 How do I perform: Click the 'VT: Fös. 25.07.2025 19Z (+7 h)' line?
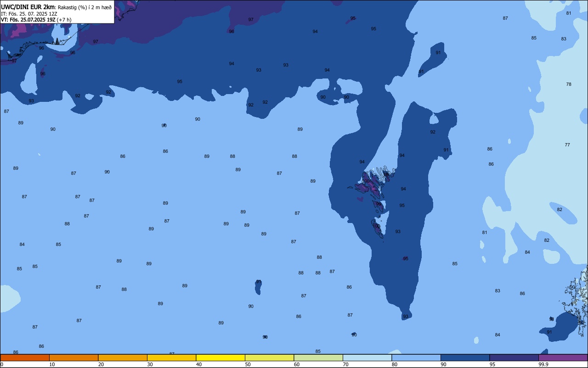click(36, 20)
